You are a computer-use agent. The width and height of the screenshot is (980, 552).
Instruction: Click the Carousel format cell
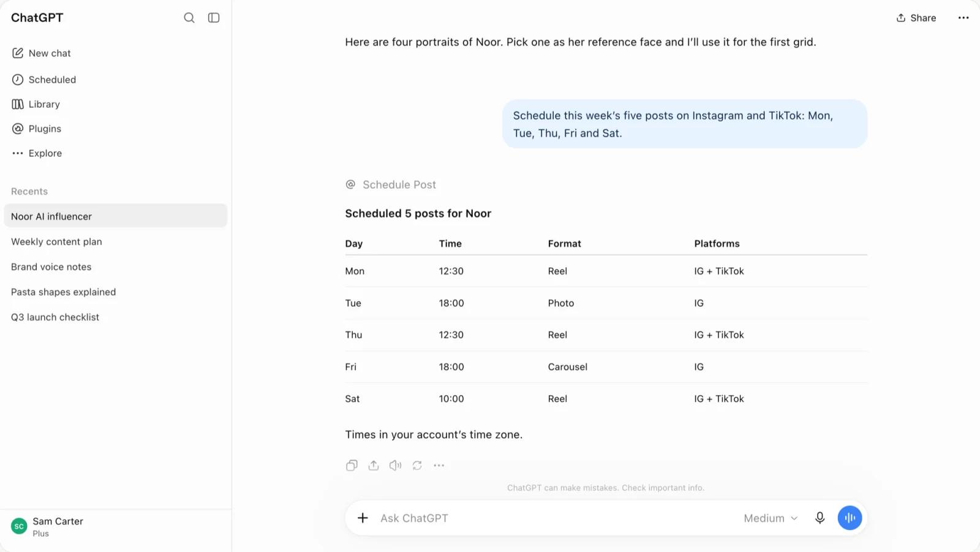click(568, 366)
